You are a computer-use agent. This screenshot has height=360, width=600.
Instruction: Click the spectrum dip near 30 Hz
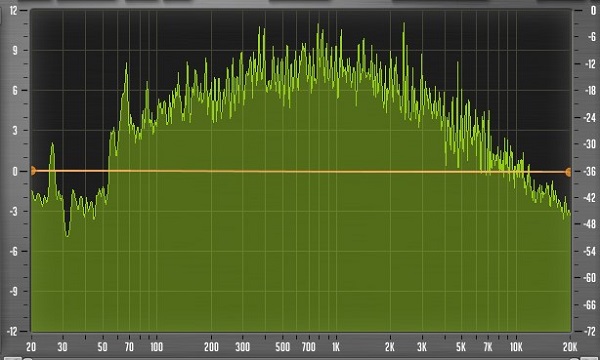(67, 234)
